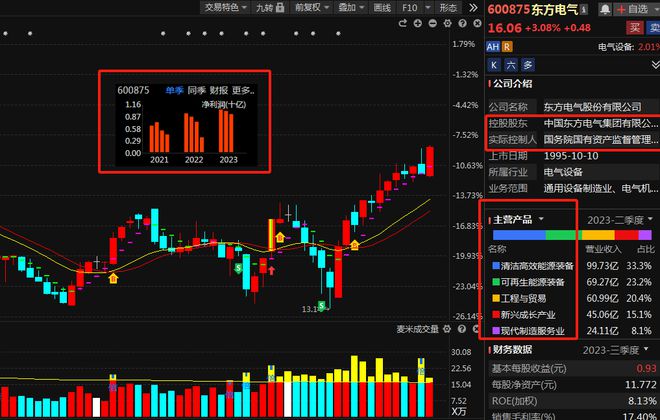Click the ROE(加权) 8.13% row

574,401
